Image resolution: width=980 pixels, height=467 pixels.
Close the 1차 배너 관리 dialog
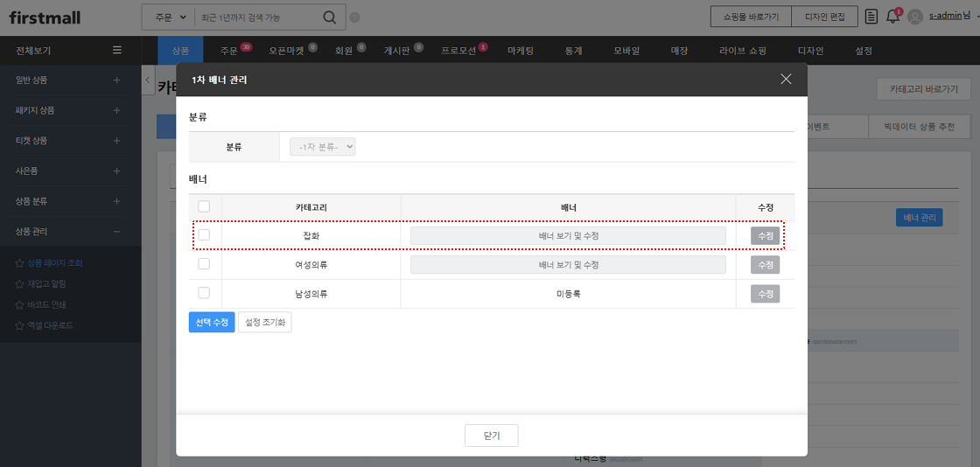pos(787,79)
